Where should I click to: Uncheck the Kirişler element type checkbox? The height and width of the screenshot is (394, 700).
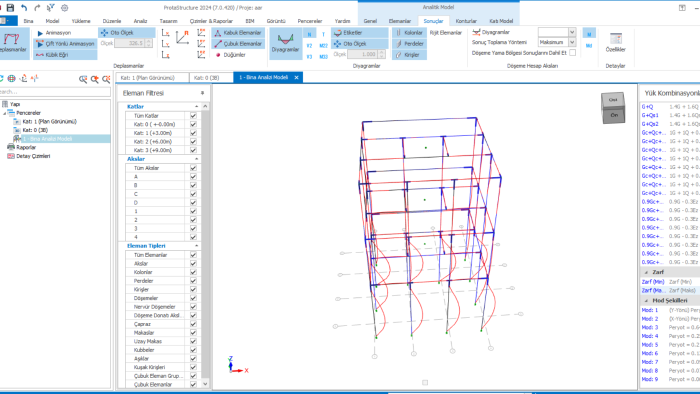[193, 289]
